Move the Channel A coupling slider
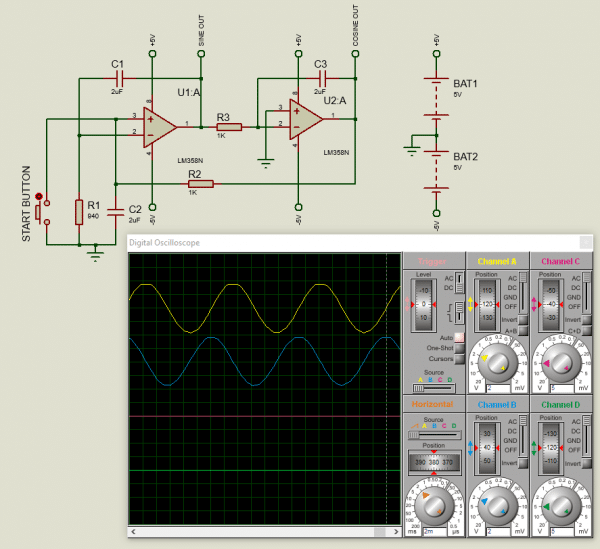This screenshot has width=600, height=549. point(523,292)
